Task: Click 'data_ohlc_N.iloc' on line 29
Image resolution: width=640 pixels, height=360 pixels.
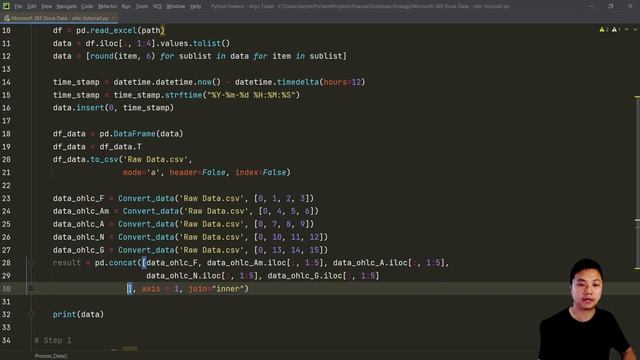Action: click(x=184, y=276)
